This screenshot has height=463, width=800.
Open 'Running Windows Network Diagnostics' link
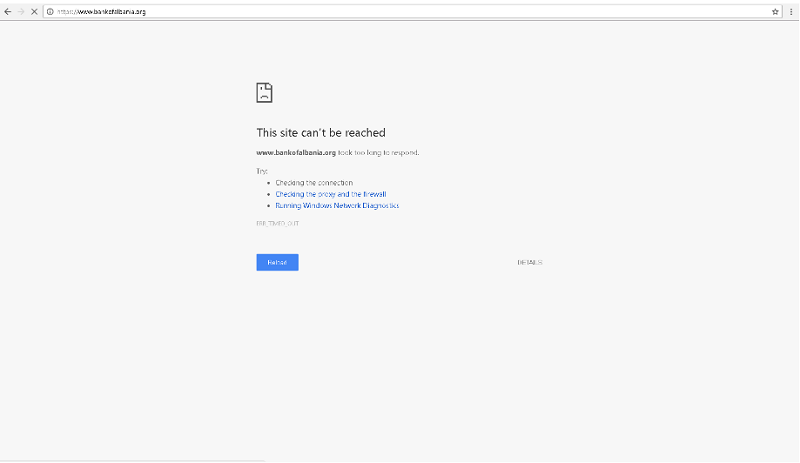[x=337, y=205]
